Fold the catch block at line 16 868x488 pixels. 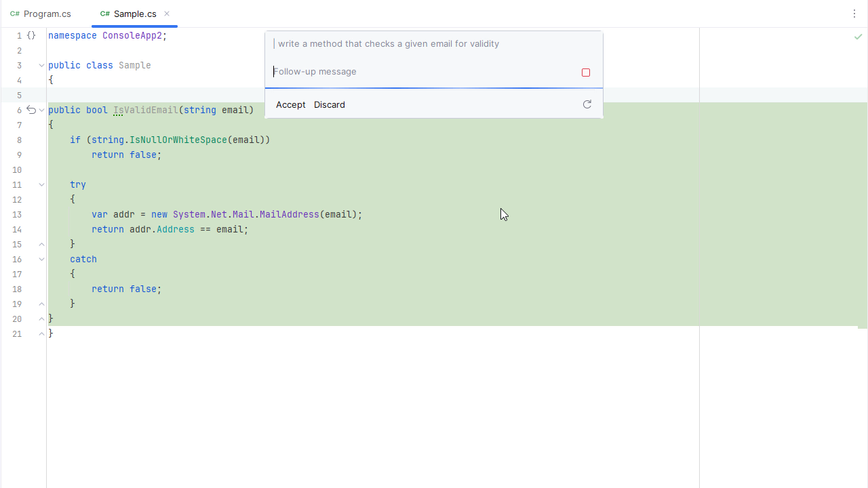pos(41,259)
